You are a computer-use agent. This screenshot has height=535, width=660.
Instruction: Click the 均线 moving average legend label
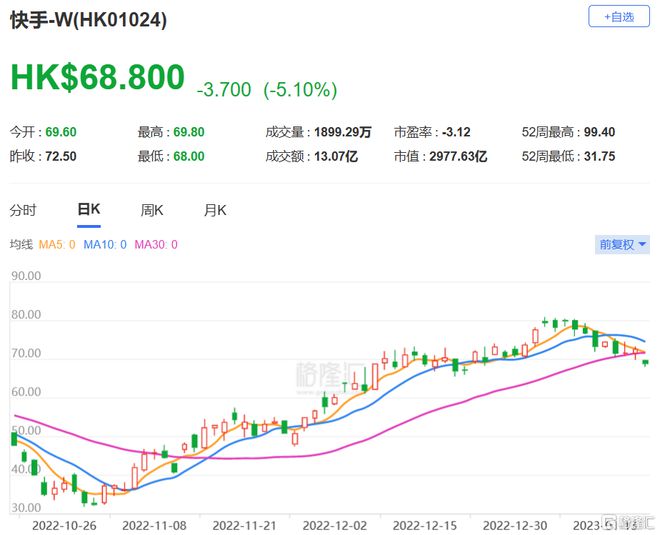pyautogui.click(x=21, y=245)
